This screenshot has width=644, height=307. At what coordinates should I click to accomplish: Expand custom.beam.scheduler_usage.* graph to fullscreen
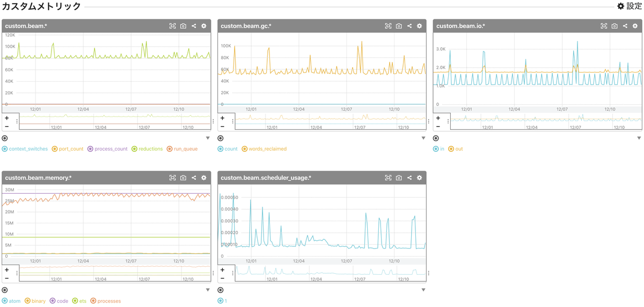click(388, 178)
